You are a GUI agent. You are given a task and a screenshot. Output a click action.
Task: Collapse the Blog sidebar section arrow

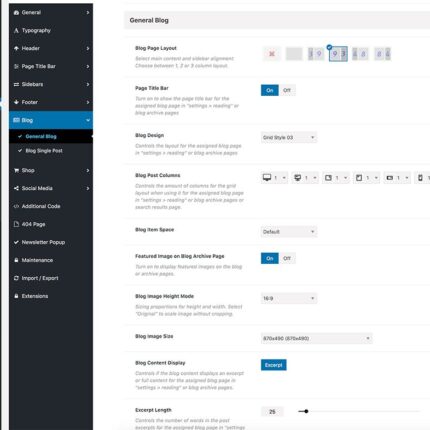[88, 120]
